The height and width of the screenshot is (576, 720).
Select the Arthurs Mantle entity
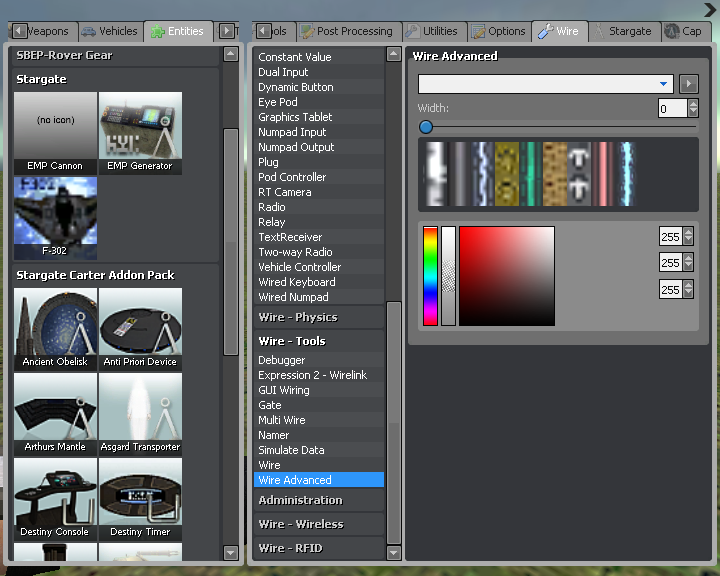(x=55, y=408)
